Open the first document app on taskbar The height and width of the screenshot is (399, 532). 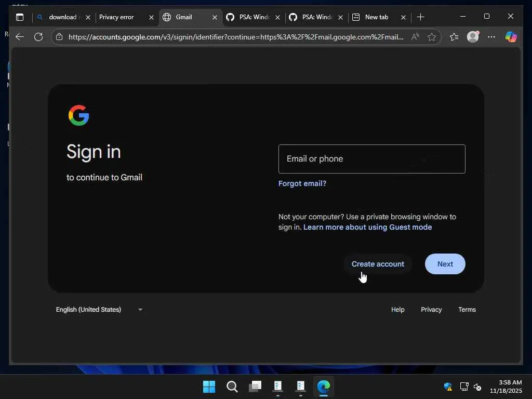coord(278,387)
